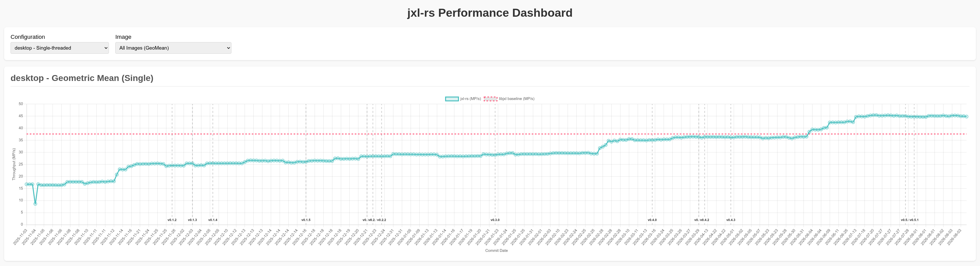Click the v0.4.3 release marker label

point(731,220)
